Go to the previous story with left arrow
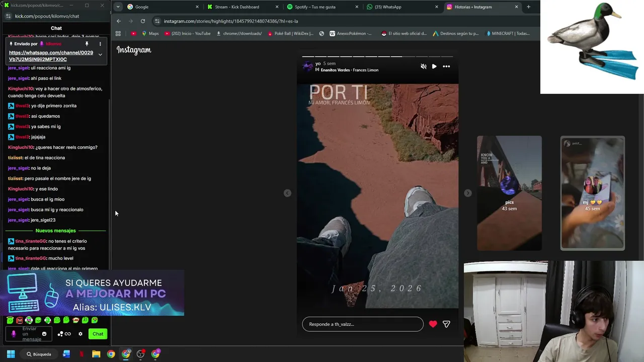 click(287, 193)
